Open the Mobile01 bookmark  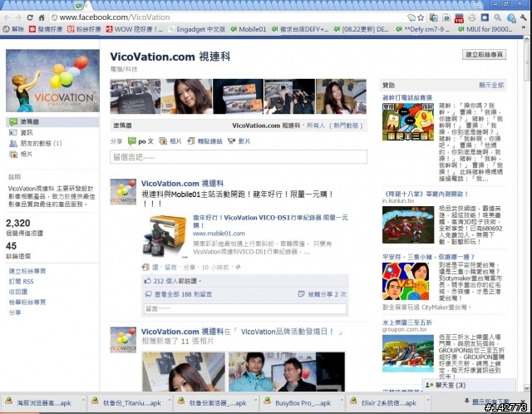click(249, 30)
